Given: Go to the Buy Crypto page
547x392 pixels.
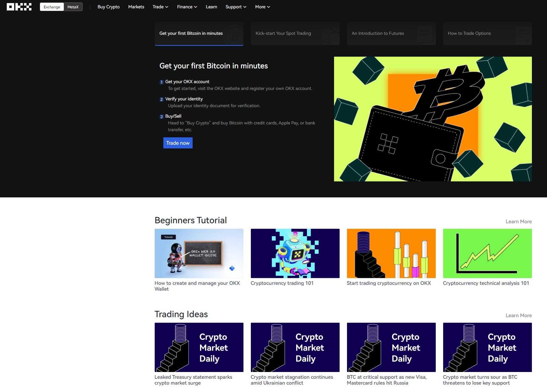Looking at the screenshot, I should (x=108, y=7).
